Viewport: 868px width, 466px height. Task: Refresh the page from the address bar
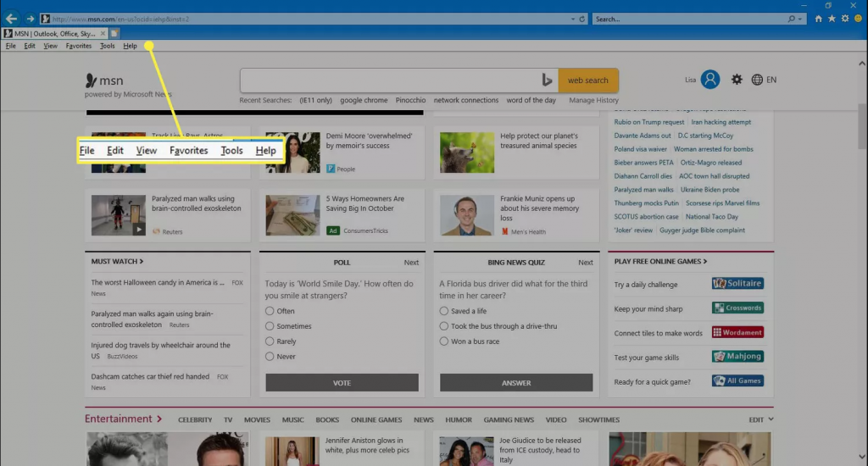click(581, 19)
